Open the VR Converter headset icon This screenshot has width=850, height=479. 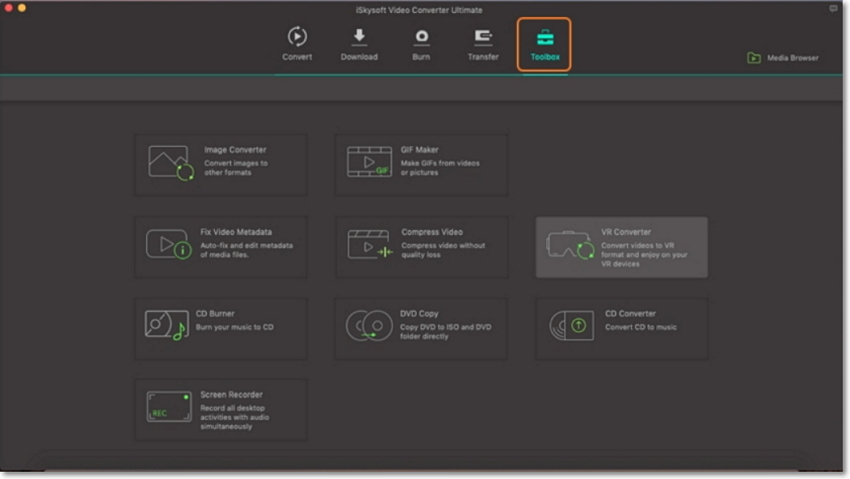click(570, 245)
